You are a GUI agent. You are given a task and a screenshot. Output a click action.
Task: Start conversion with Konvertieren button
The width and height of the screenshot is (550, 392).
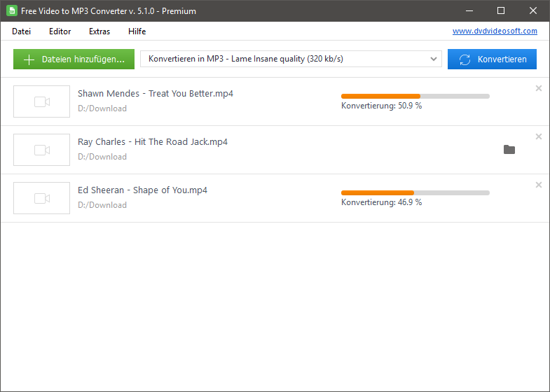point(492,59)
